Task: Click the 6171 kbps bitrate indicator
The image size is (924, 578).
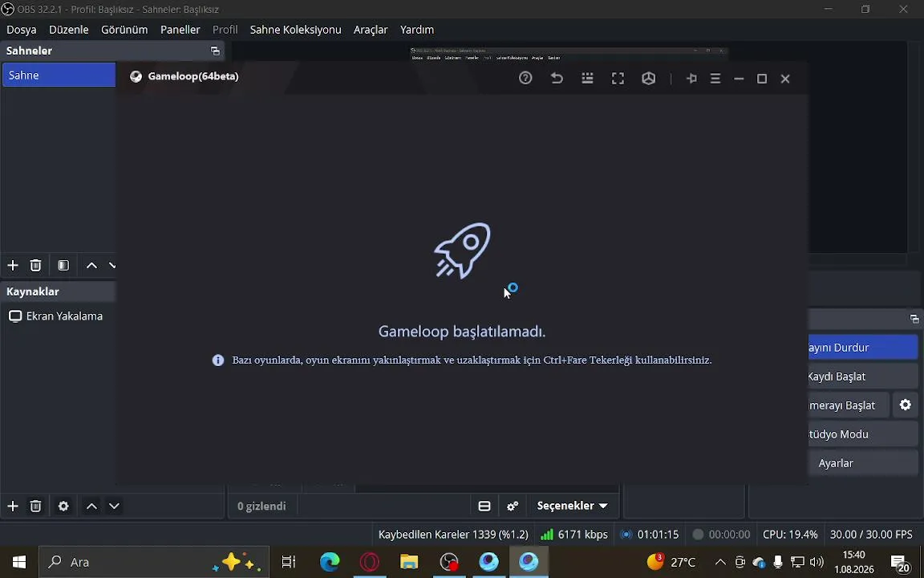Action: click(574, 535)
